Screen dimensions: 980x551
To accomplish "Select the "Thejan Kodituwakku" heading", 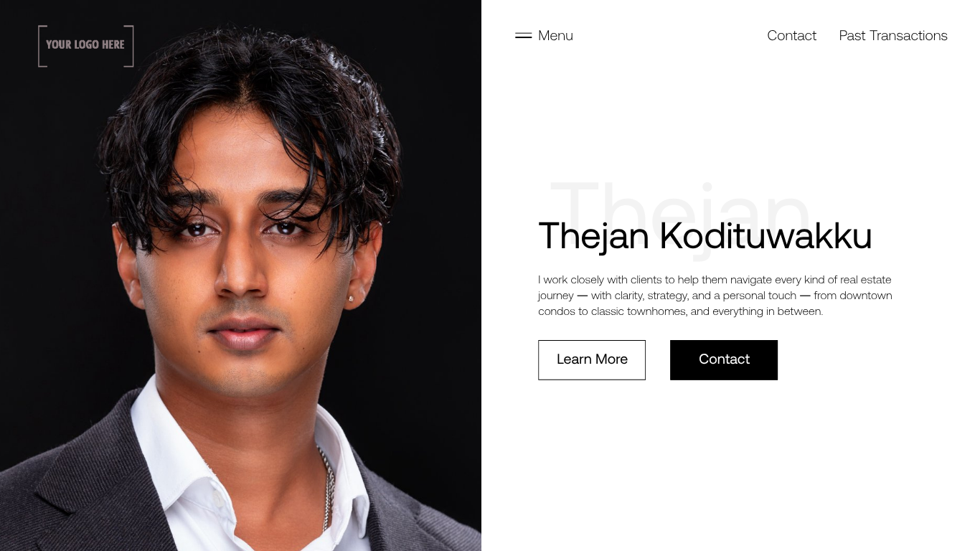I will pos(705,236).
